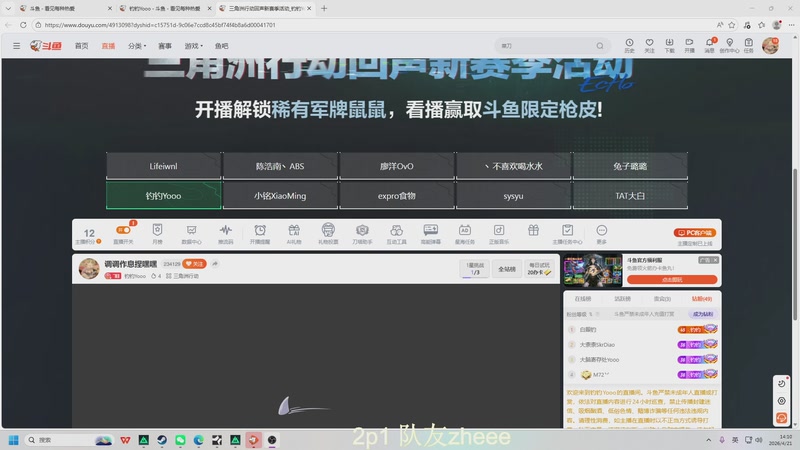
Task: Select the 丶不喜欢喝水水 streamer button
Action: [x=513, y=166]
